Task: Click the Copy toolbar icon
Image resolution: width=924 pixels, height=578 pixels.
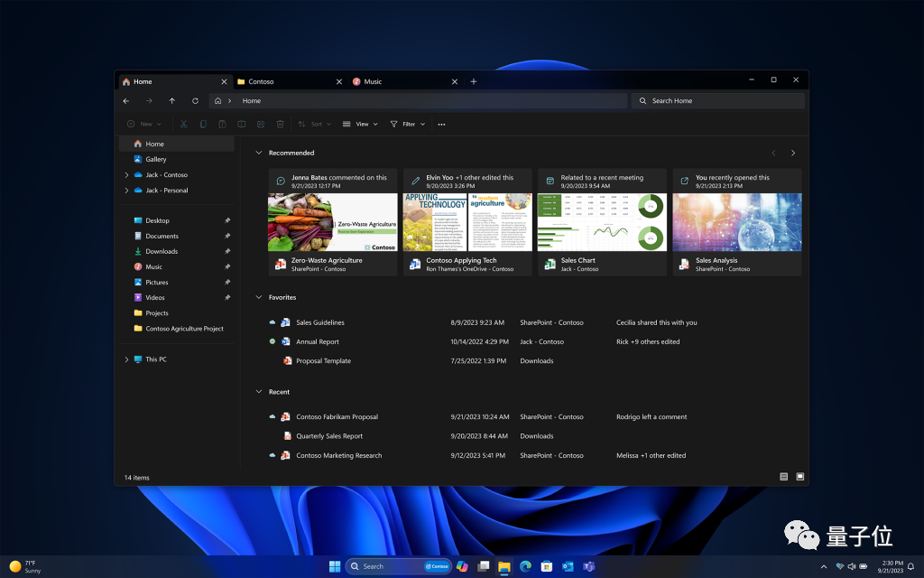Action: (203, 124)
